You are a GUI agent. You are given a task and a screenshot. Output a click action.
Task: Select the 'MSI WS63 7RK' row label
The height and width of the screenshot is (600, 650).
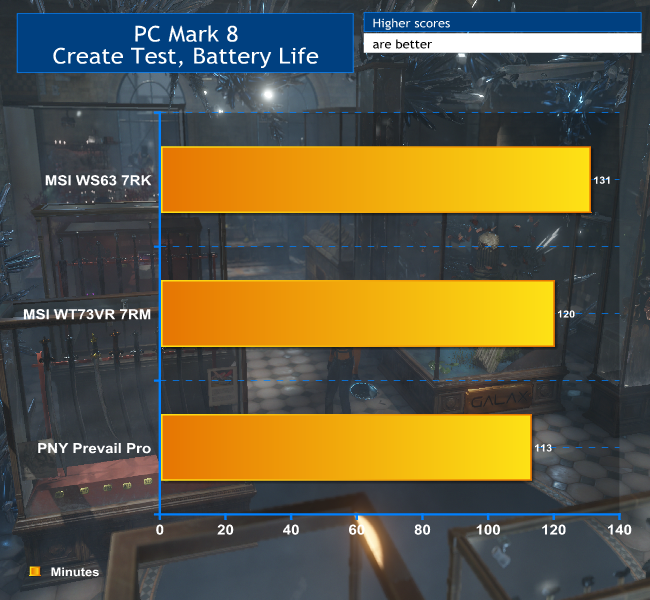pyautogui.click(x=98, y=180)
